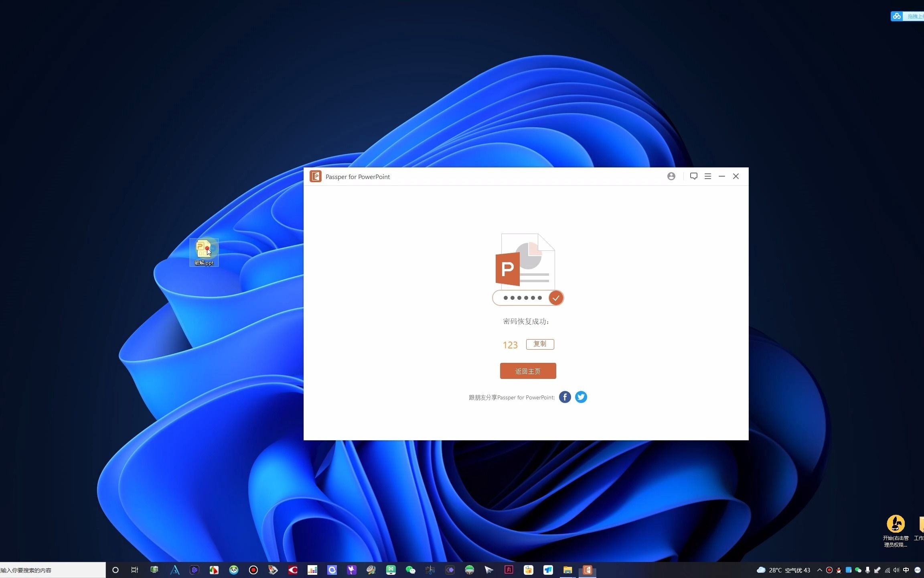
Task: Close the Passper for PowerPoint window
Action: (736, 176)
